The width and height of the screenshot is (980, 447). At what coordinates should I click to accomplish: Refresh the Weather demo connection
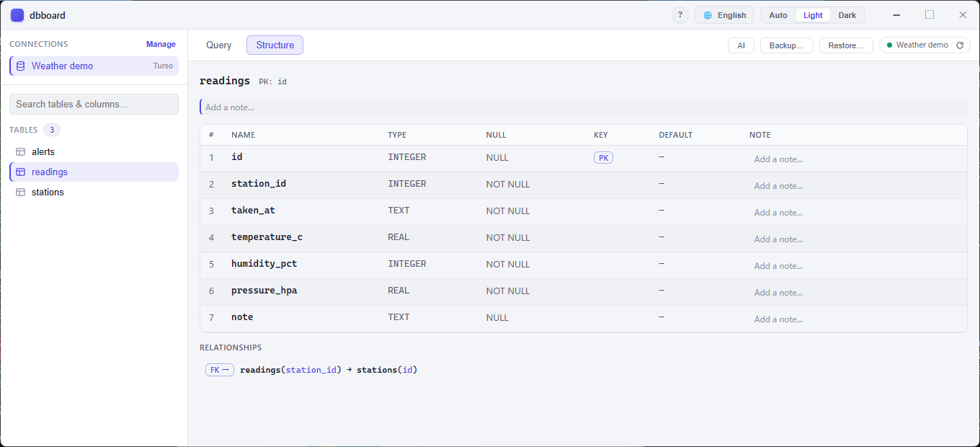960,45
